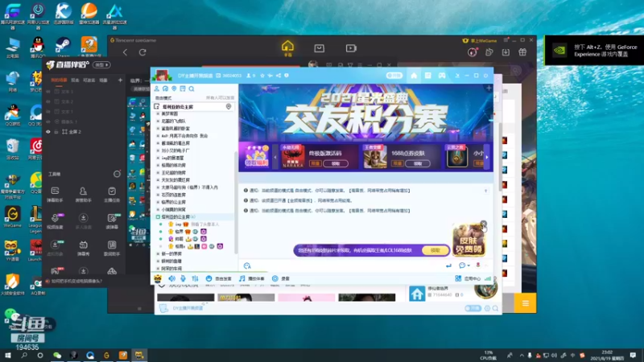Click the share icon in YY title bar
The height and width of the screenshot is (362, 644).
[279, 76]
